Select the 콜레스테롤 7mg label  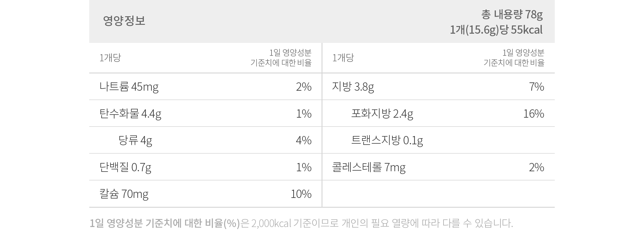pos(369,167)
